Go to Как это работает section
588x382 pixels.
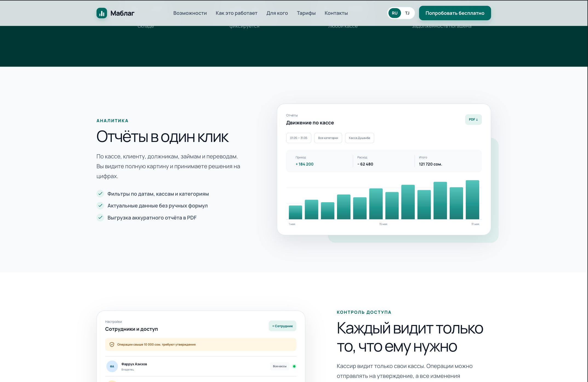coord(236,13)
